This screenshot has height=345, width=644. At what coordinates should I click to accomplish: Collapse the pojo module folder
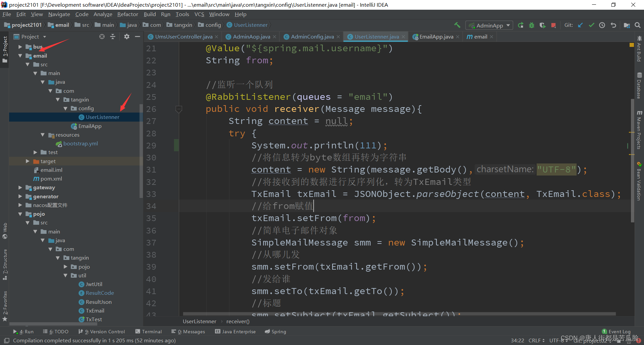[x=20, y=214]
